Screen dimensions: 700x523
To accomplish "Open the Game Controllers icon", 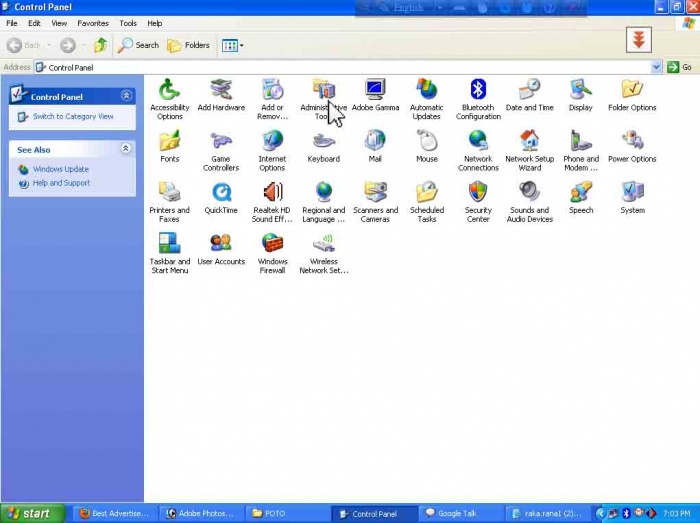I will 221,142.
